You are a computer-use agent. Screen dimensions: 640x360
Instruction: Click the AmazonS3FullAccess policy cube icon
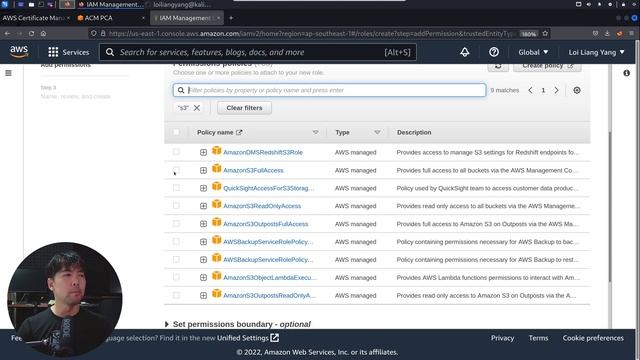point(217,169)
